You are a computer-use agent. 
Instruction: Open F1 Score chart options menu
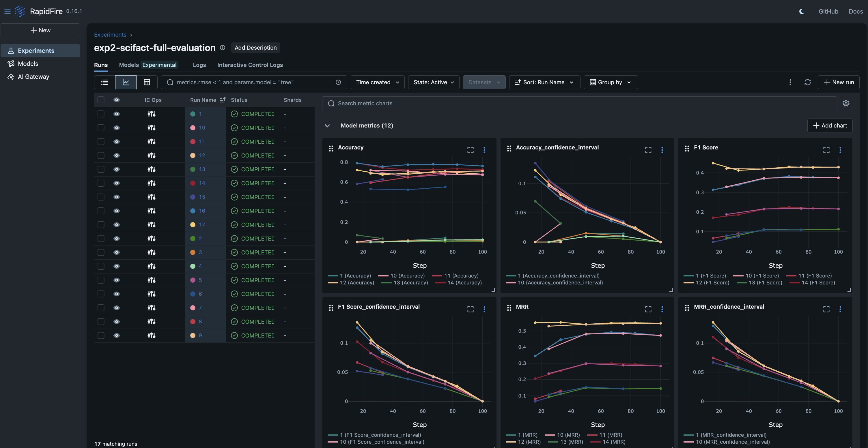840,150
